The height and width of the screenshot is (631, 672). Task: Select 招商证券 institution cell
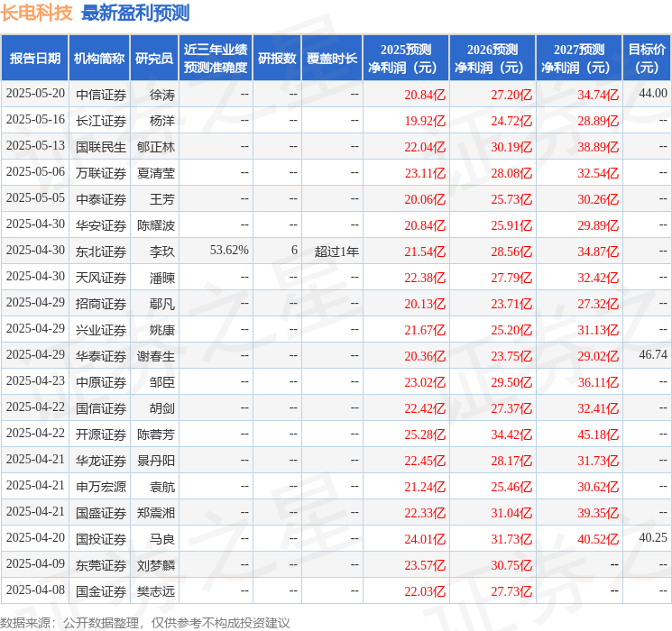point(101,304)
